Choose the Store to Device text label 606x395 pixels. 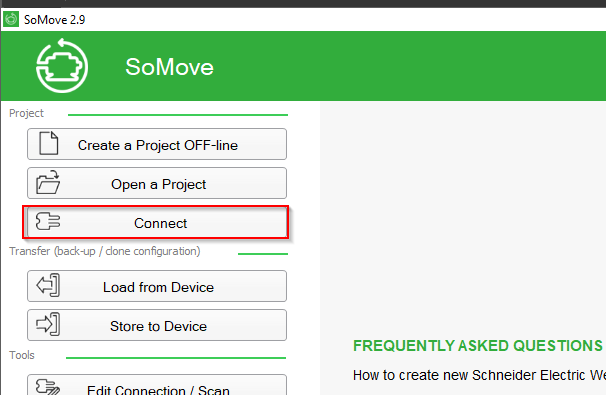(158, 326)
